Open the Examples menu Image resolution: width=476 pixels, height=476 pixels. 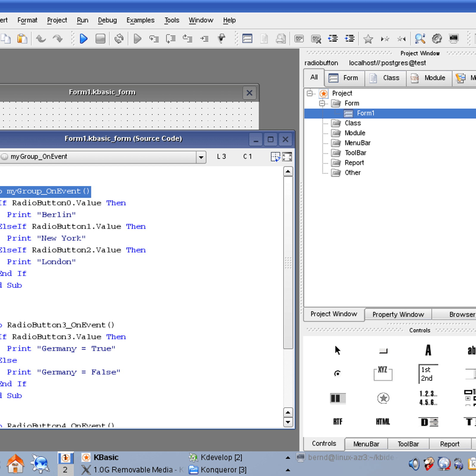[140, 20]
